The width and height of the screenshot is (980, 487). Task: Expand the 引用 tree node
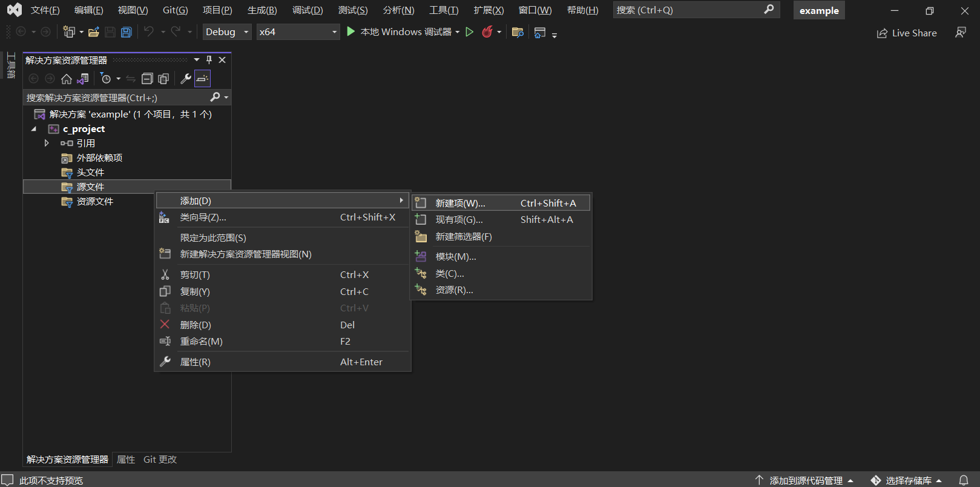point(47,144)
